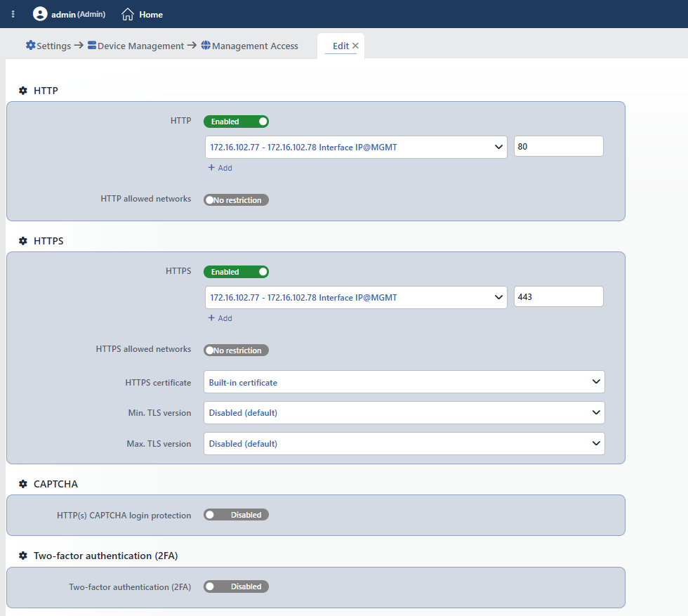This screenshot has width=688, height=616.
Task: Focus the HTTPS port field showing 443
Action: click(559, 296)
